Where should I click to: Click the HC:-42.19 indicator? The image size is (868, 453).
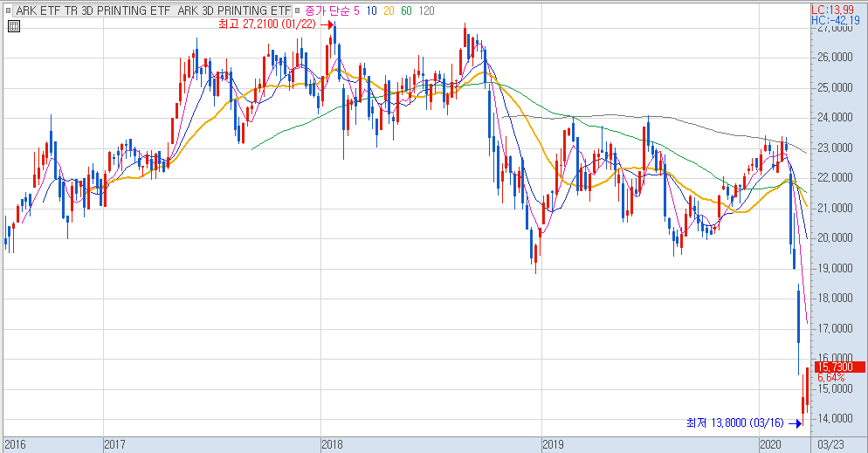coord(836,20)
